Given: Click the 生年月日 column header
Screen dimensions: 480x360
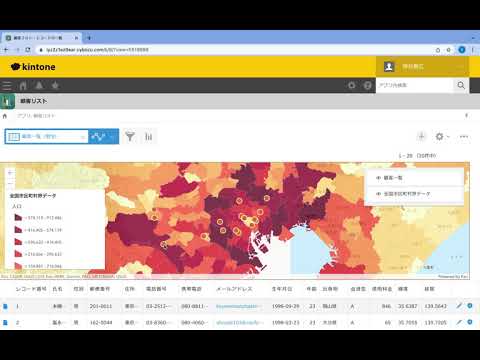Looking at the screenshot, I should (282, 289).
